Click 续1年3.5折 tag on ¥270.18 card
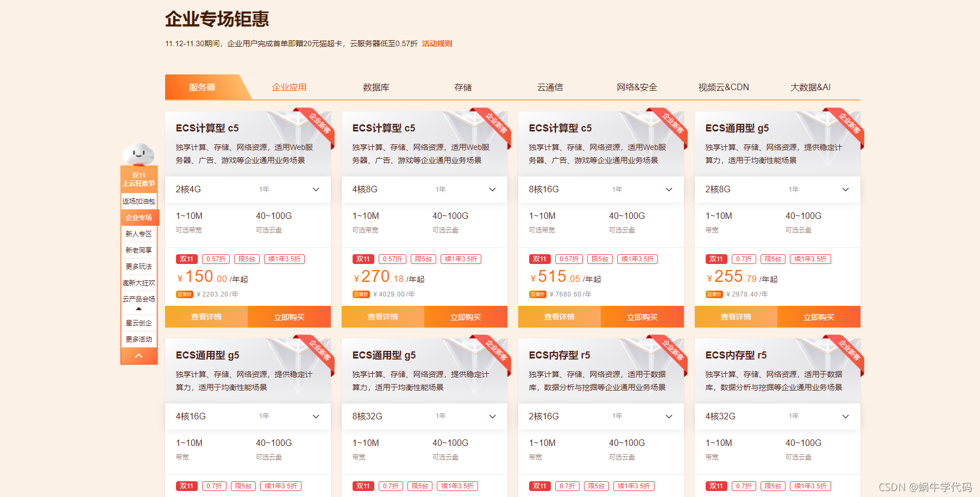The height and width of the screenshot is (497, 980). point(461,259)
